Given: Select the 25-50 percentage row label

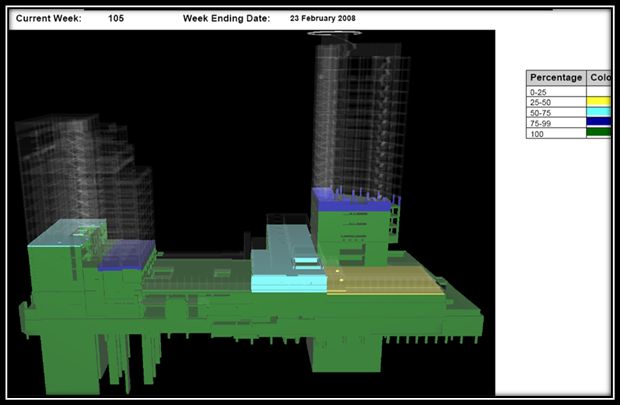Looking at the screenshot, I should [x=543, y=102].
